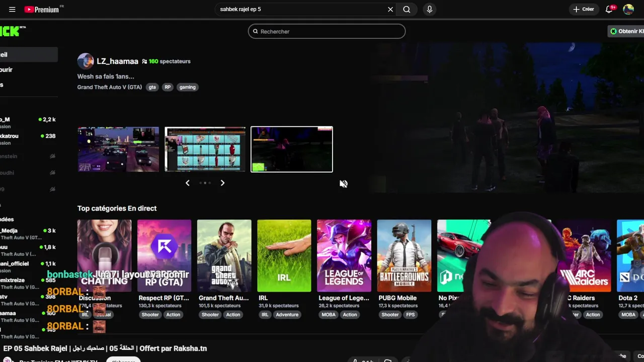This screenshot has height=362, width=644.
Task: Open the YouTube hamburger menu
Action: [x=12, y=10]
